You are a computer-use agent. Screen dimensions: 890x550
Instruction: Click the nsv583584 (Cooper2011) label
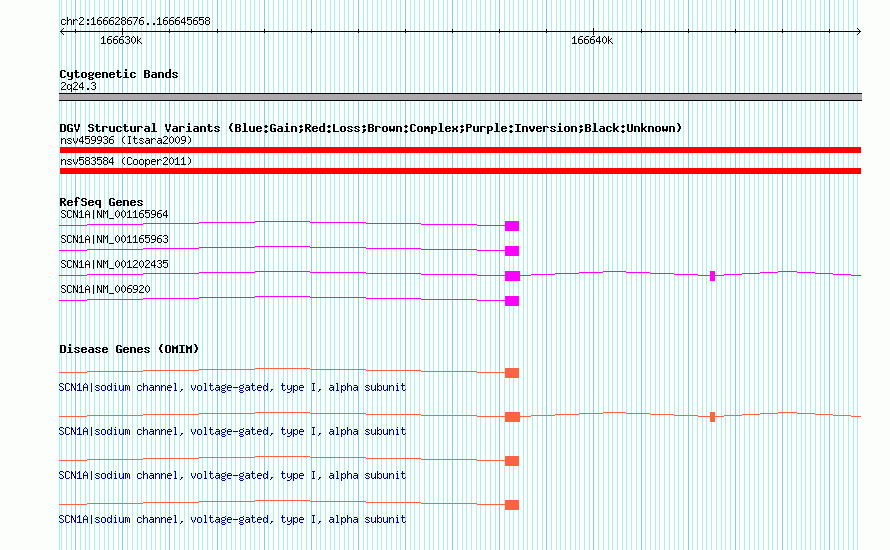click(126, 161)
